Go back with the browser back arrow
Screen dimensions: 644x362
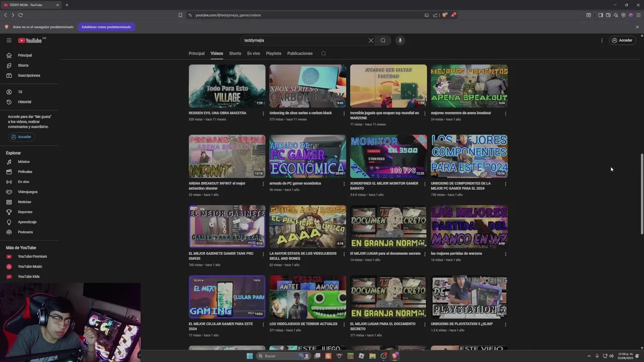[6, 15]
